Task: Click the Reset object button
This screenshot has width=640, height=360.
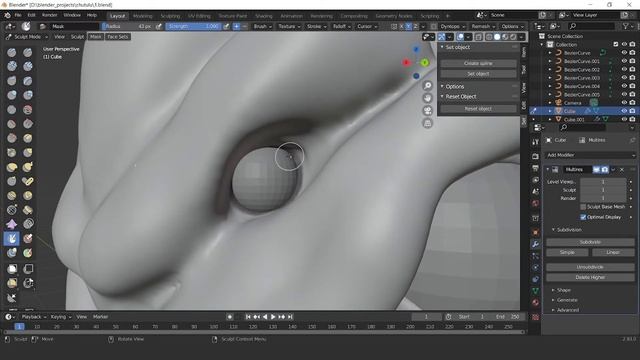Action: pos(478,109)
